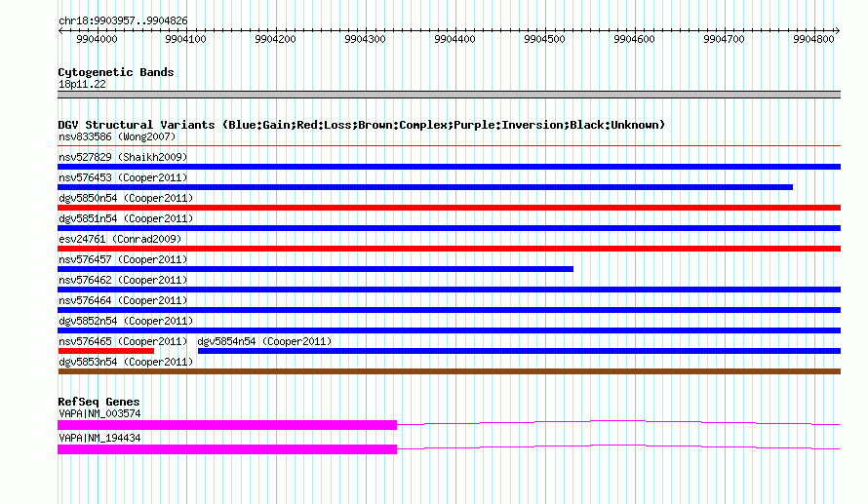Click ruler tick label 9904100
Viewport: 868px width, 504px height.
pos(185,39)
